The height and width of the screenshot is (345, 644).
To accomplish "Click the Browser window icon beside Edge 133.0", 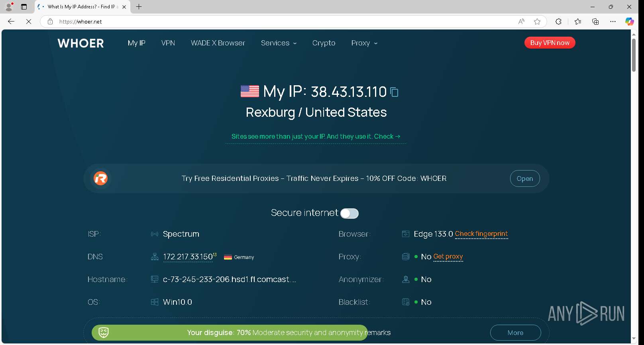I will click(x=406, y=234).
